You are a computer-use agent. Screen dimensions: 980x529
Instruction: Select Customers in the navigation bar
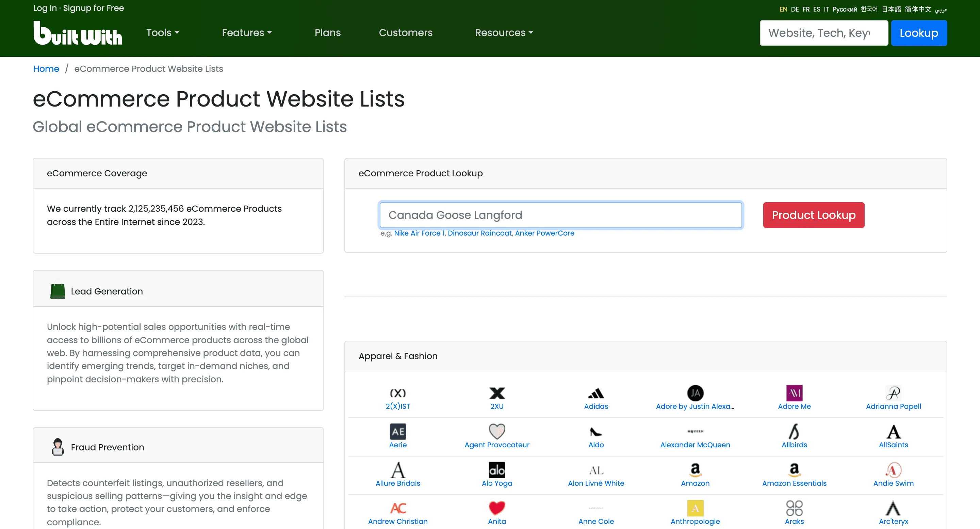pyautogui.click(x=406, y=33)
